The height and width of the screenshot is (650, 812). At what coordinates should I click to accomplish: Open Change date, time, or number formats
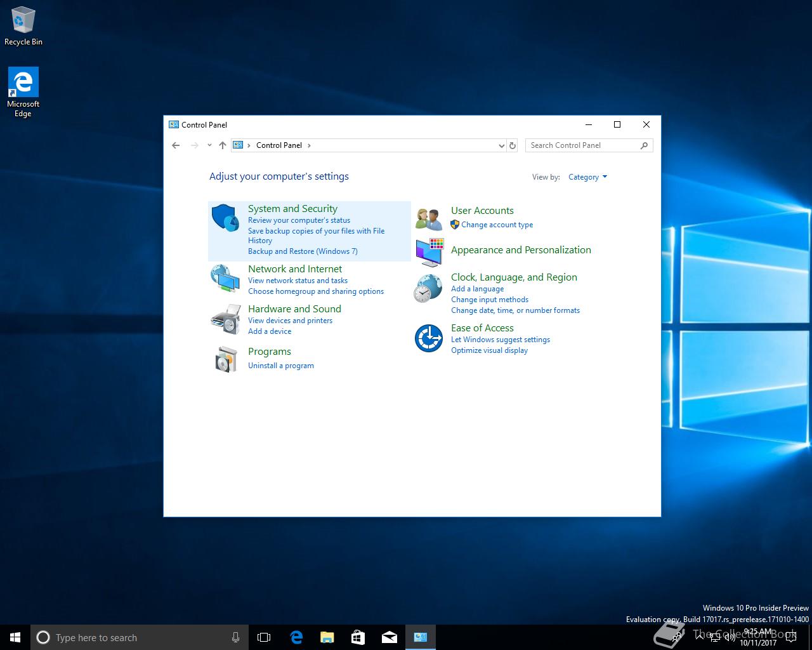[x=515, y=310]
